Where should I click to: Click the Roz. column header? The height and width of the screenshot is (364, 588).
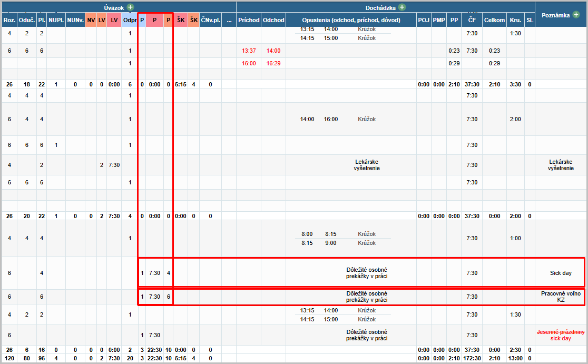coord(9,20)
